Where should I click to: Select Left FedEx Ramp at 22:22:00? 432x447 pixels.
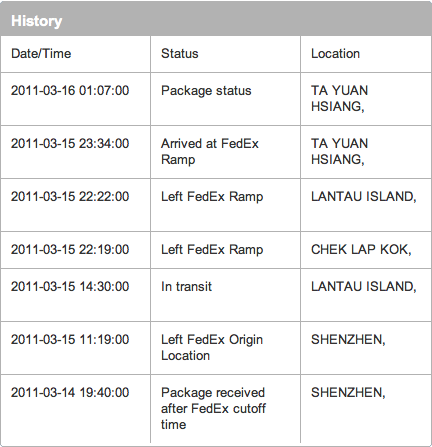pos(212,197)
